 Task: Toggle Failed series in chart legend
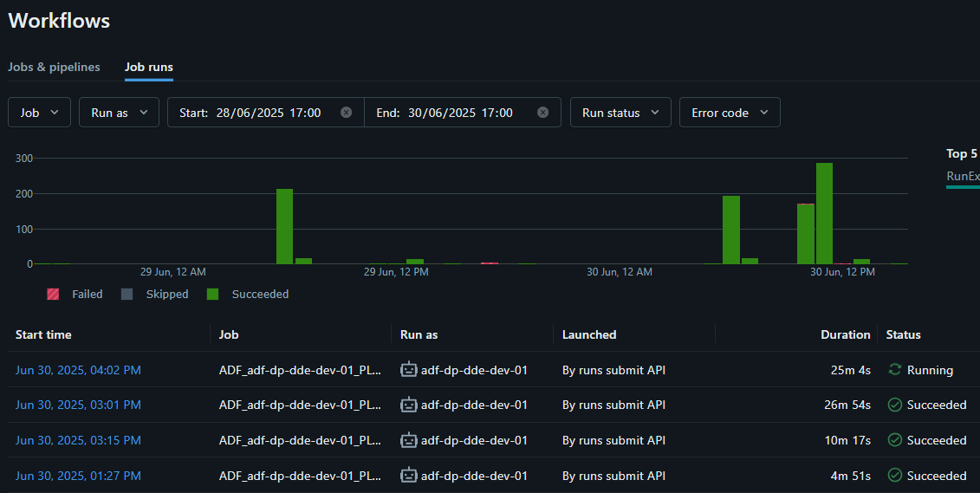click(x=75, y=295)
